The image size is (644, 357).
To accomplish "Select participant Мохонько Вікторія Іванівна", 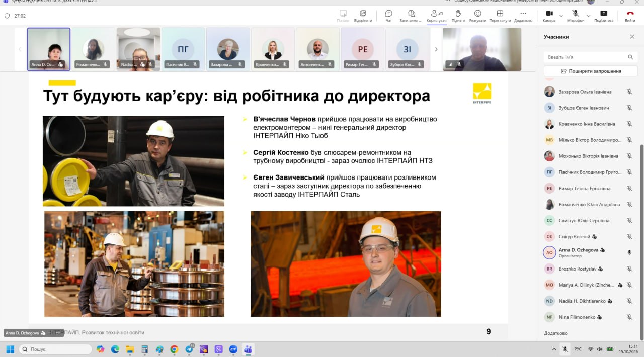I will point(589,156).
